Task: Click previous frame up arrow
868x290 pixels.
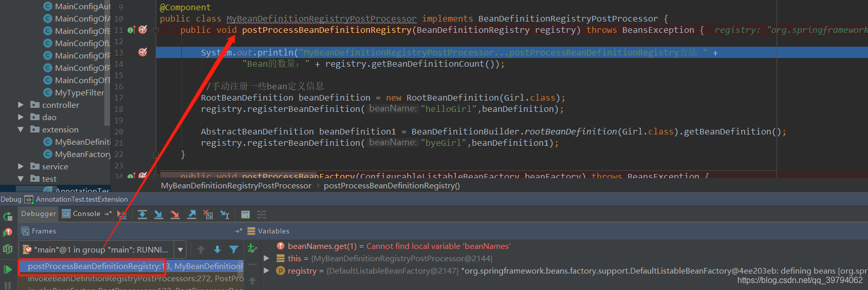Action: 201,249
